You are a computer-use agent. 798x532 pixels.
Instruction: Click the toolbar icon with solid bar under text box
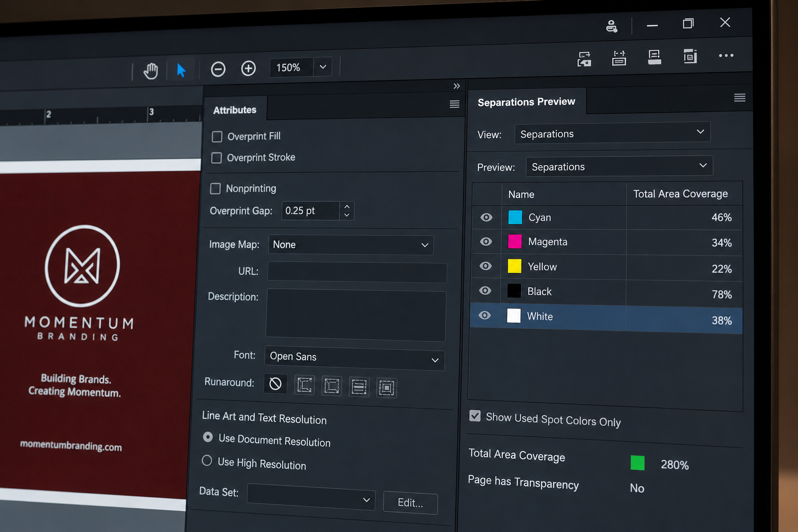point(655,57)
